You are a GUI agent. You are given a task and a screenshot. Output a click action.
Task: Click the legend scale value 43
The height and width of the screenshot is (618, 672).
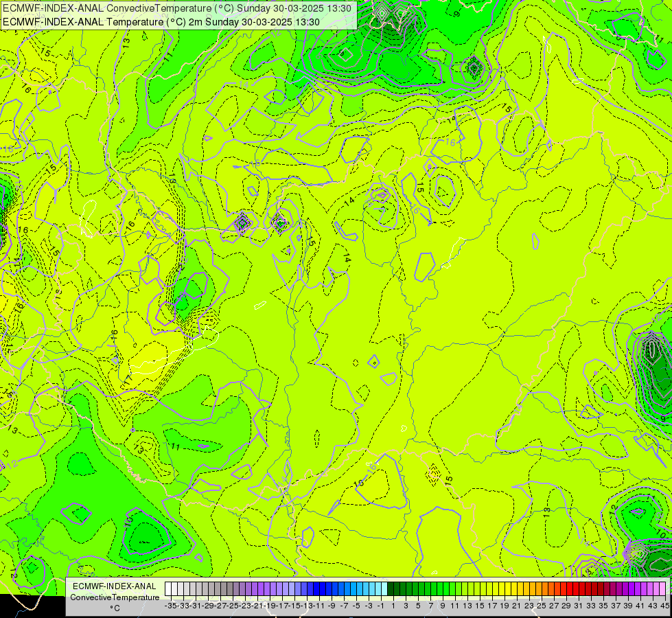653,606
